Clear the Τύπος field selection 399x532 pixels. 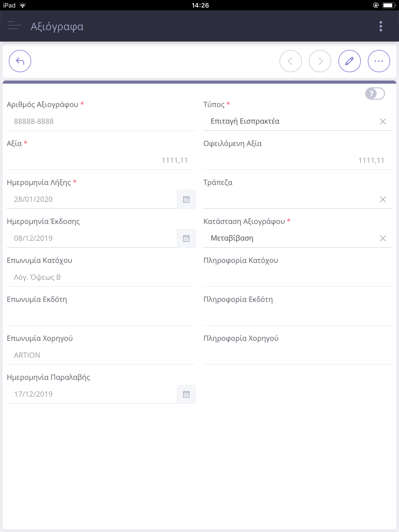tap(383, 122)
